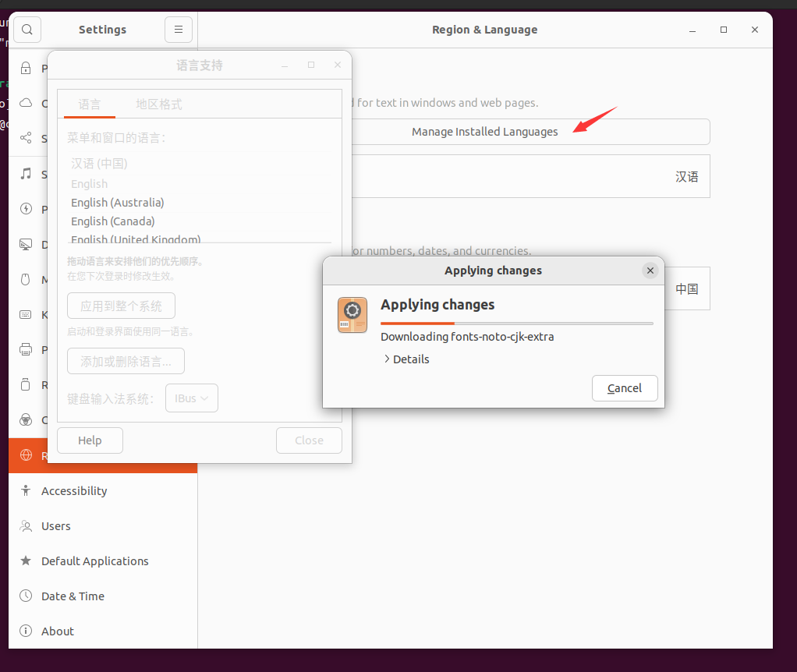Click the Date & Time clock icon
Screen dimensions: 797x672
click(x=26, y=596)
